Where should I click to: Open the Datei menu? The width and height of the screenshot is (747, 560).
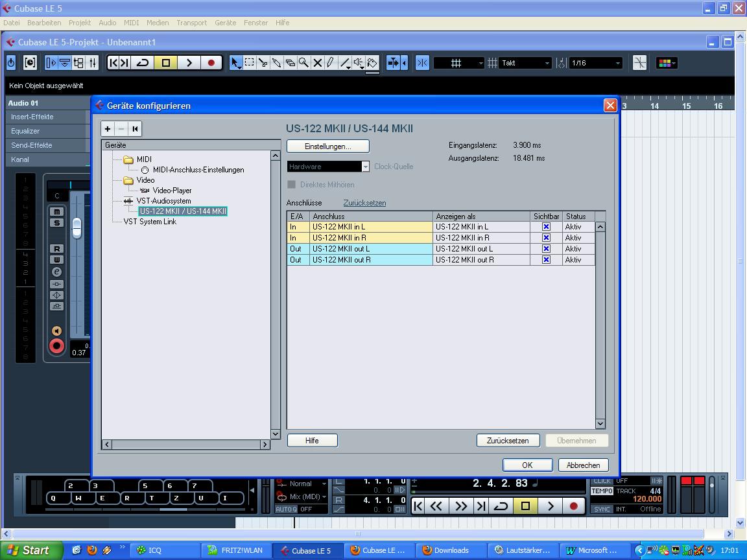[12, 23]
